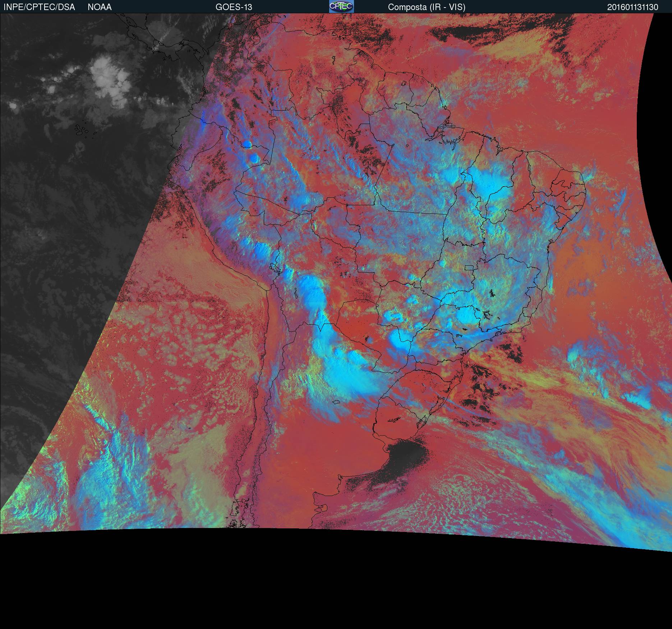Select the GOES-13 satellite label

[234, 7]
